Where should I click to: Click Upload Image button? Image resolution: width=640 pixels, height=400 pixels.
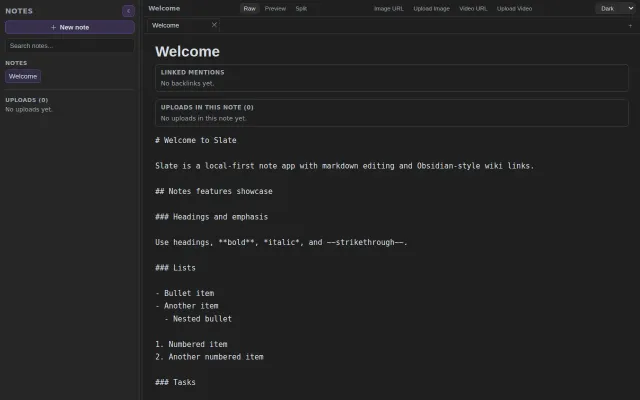point(431,9)
